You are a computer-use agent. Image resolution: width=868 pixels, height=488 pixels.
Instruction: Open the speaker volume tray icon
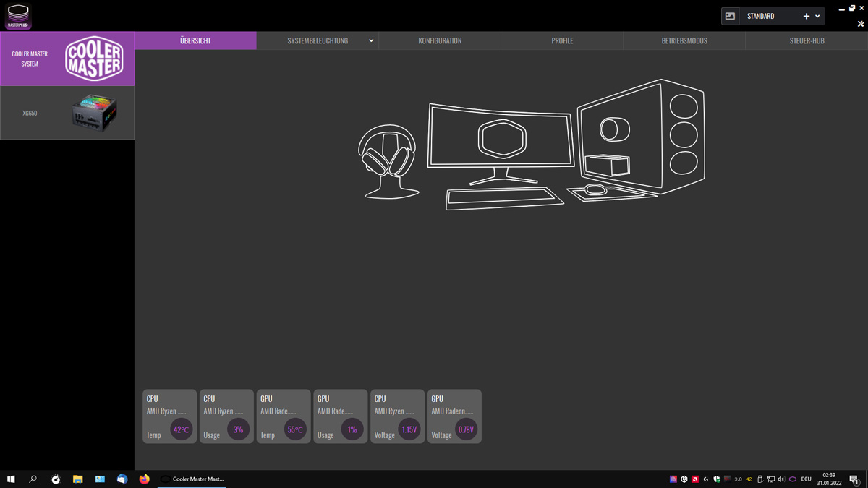pyautogui.click(x=781, y=479)
